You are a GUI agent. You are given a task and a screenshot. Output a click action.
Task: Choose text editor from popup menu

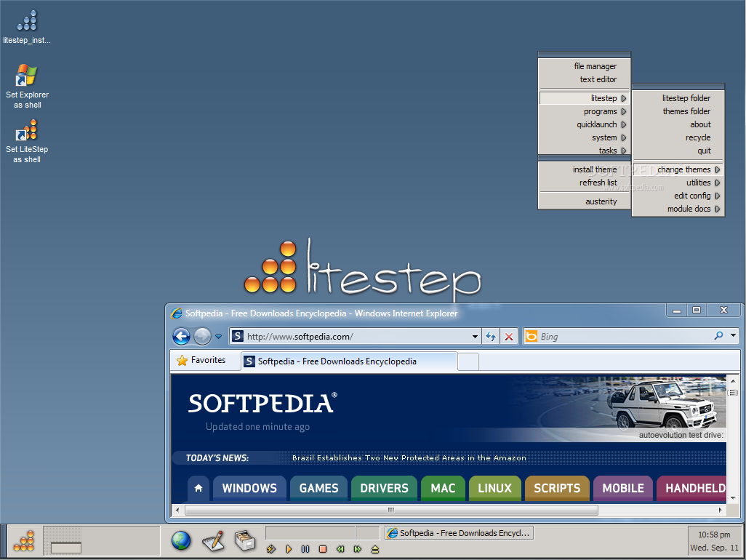tap(585, 79)
